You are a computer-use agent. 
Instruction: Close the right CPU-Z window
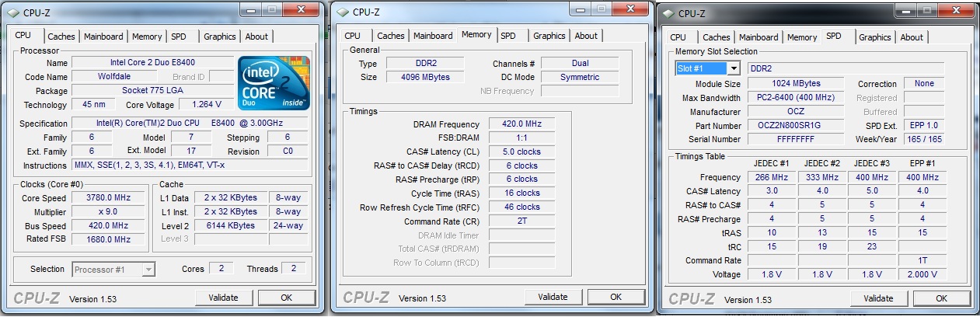click(955, 11)
